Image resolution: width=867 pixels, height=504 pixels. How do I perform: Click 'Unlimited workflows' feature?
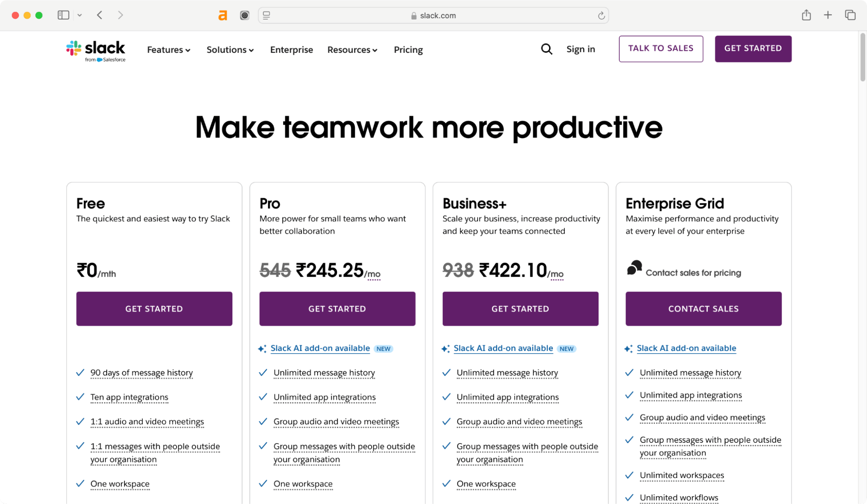(x=679, y=498)
